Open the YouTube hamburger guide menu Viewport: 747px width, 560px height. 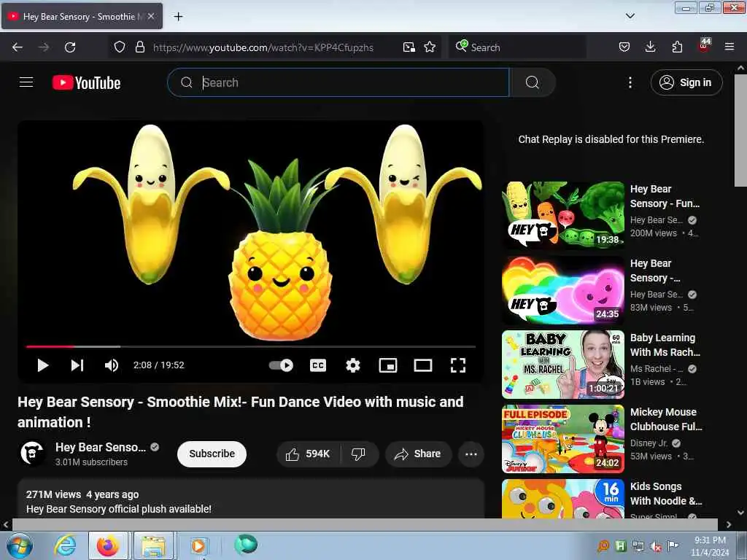tap(26, 82)
